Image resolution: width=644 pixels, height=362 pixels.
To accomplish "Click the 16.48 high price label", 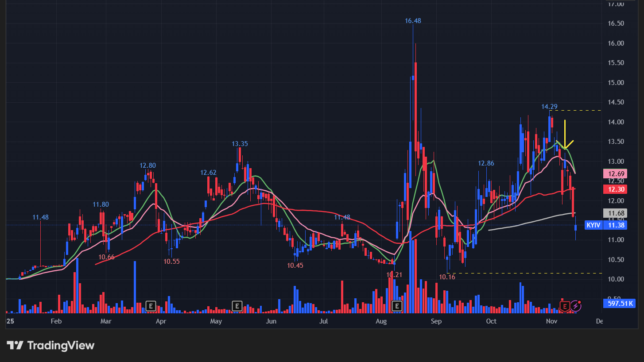I will pyautogui.click(x=413, y=21).
